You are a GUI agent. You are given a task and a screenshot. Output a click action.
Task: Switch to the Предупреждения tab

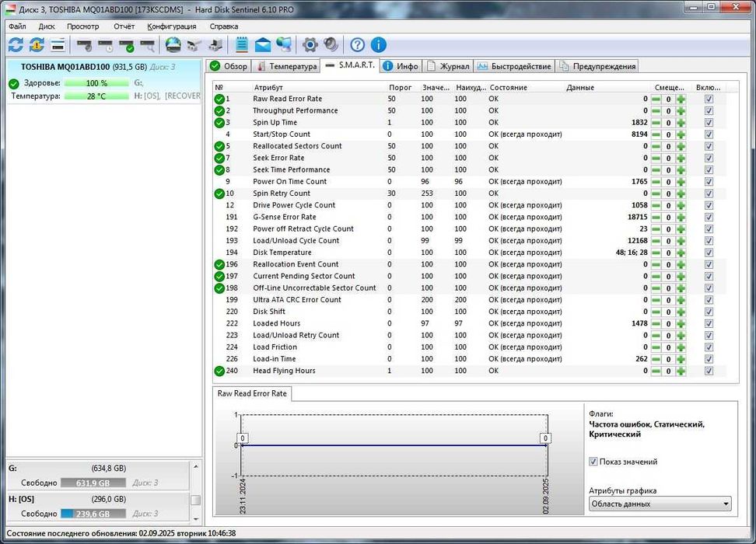(597, 67)
